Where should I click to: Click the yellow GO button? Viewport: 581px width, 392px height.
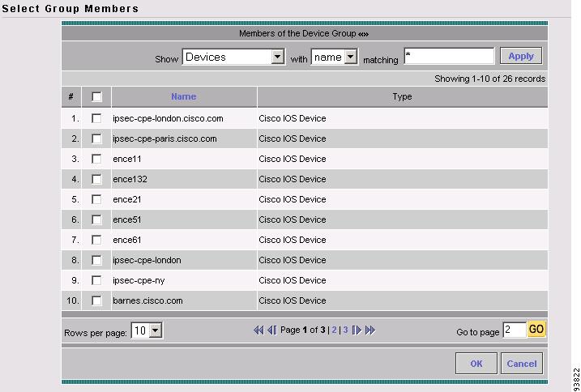pyautogui.click(x=536, y=329)
